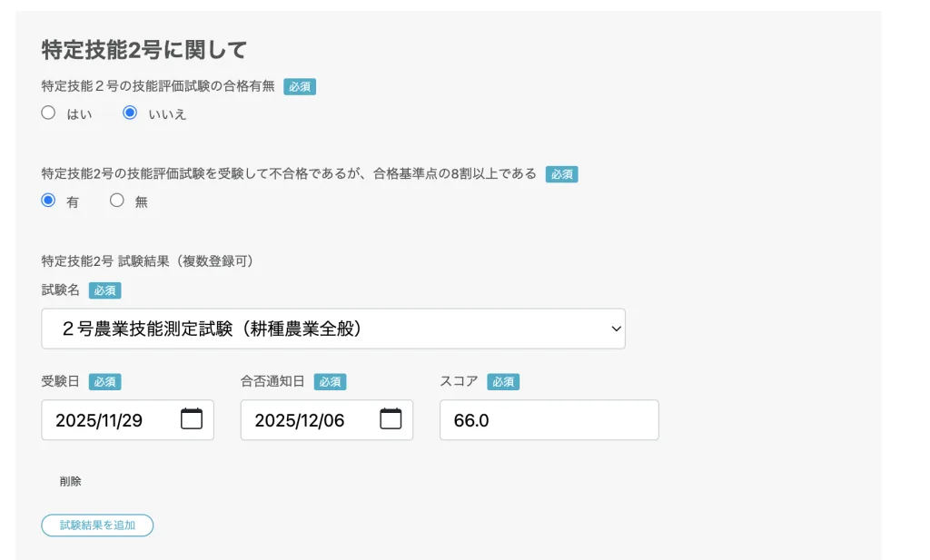The width and height of the screenshot is (930, 560).
Task: Click the 削除 link
Action: (x=70, y=481)
